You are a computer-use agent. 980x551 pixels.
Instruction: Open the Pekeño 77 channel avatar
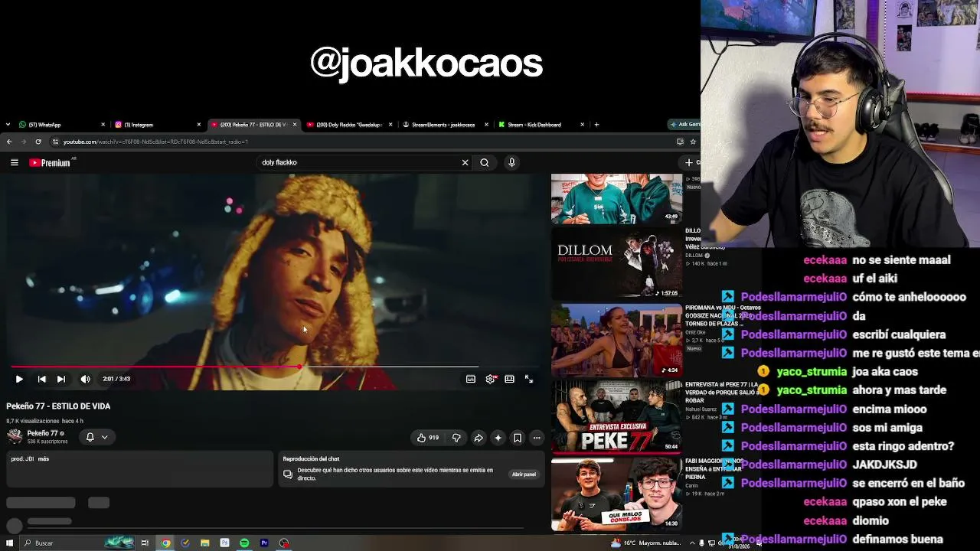(15, 436)
